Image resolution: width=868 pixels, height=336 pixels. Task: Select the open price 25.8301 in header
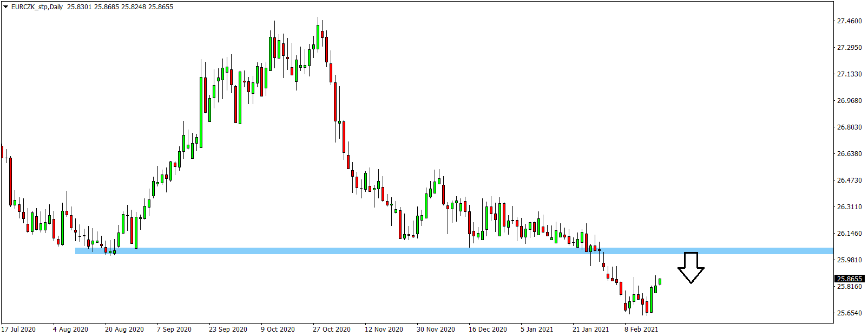coord(79,7)
